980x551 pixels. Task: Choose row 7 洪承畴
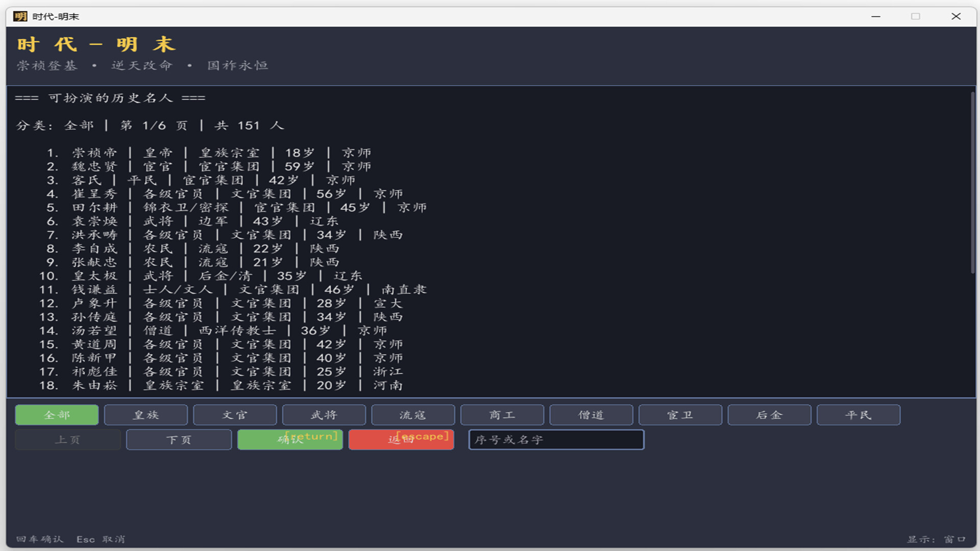[x=225, y=235]
